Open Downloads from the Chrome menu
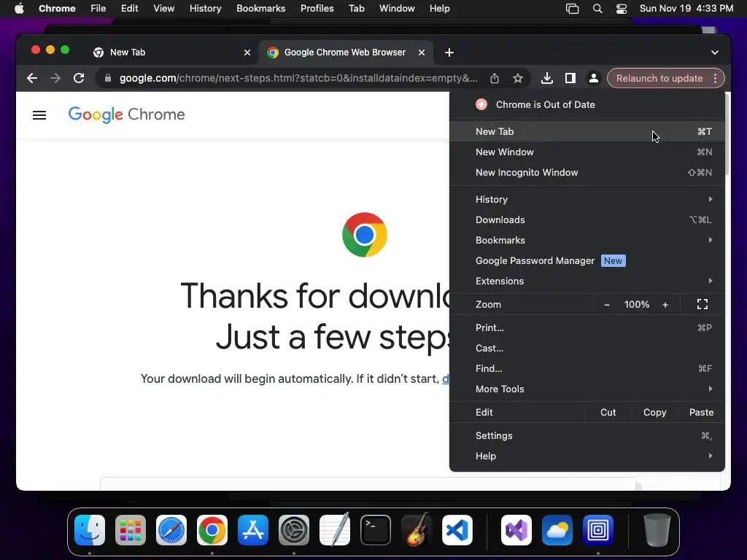This screenshot has width=747, height=560. 587,220
